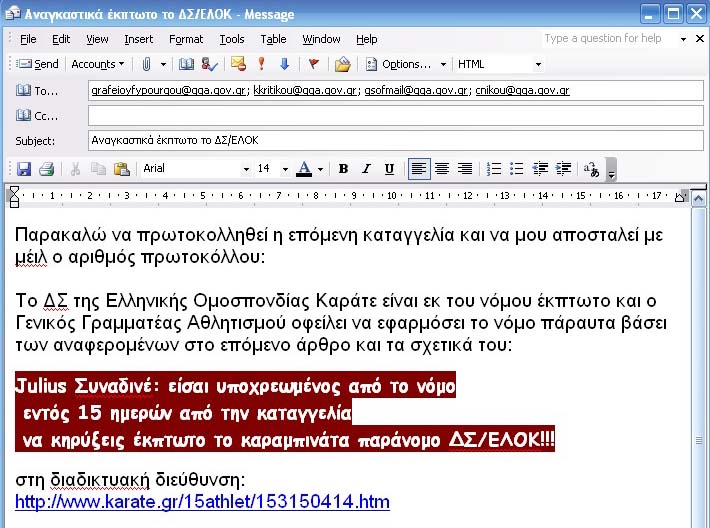The height and width of the screenshot is (528, 710).
Task: Toggle Bold formatting
Action: [343, 169]
